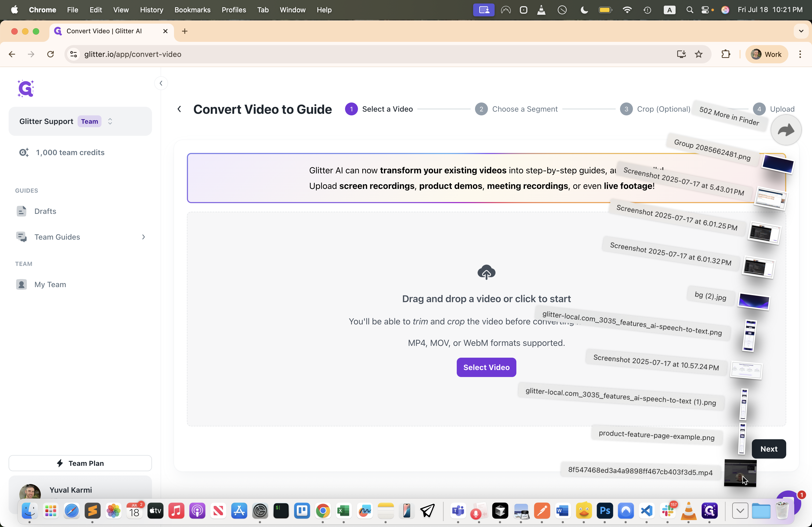Click the cloud upload icon

(x=486, y=272)
